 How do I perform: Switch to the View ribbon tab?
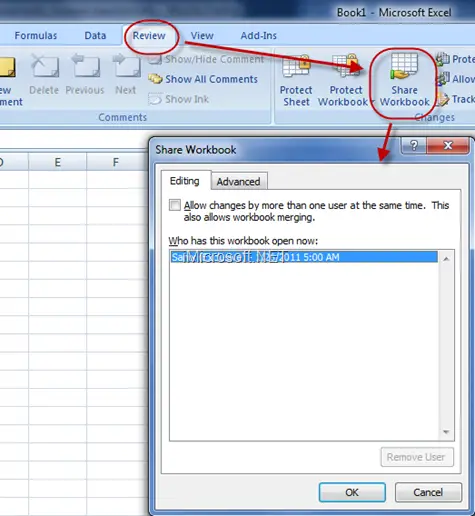[x=202, y=36]
